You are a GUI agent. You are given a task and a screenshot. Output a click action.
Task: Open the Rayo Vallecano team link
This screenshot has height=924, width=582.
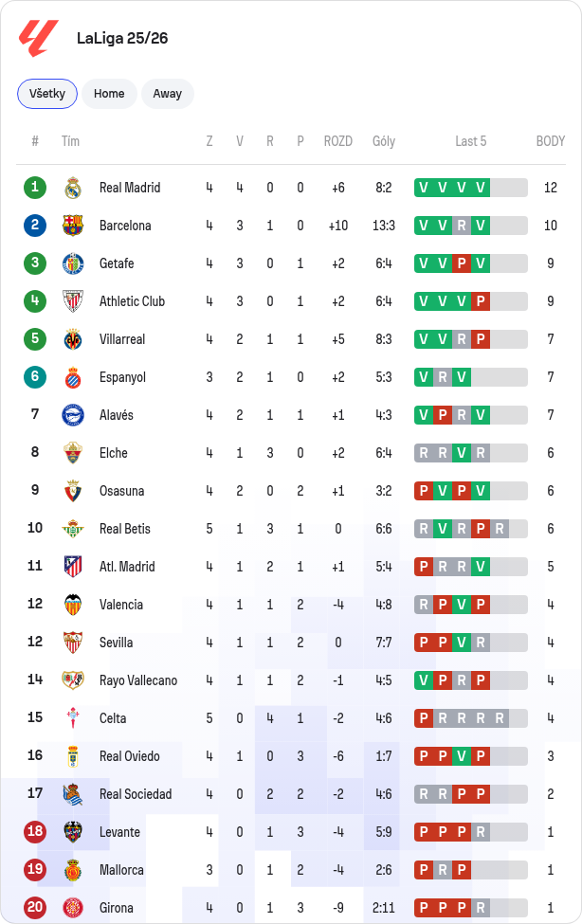coord(138,680)
